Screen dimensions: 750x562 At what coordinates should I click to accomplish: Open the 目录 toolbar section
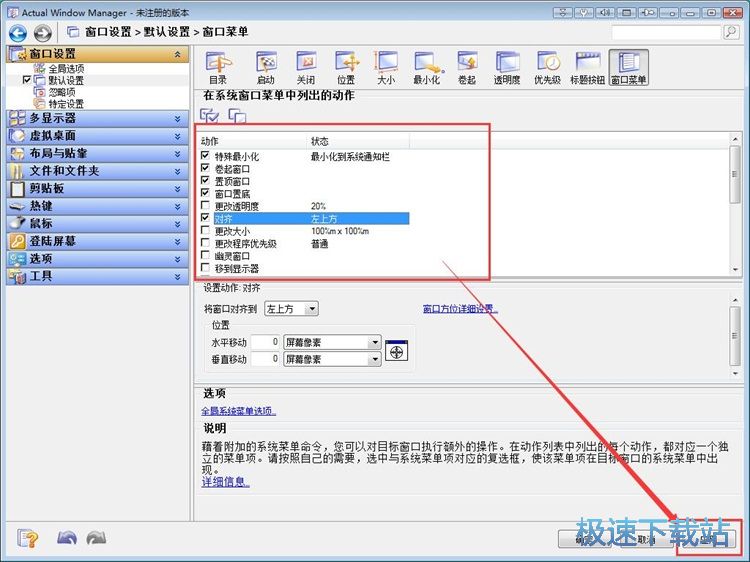pyautogui.click(x=218, y=68)
